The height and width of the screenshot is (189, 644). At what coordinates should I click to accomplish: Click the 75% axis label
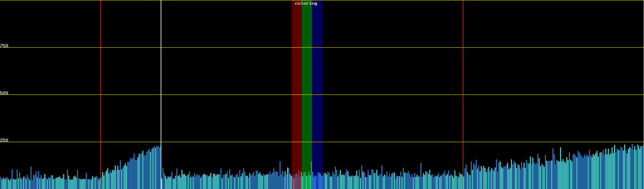click(x=4, y=46)
